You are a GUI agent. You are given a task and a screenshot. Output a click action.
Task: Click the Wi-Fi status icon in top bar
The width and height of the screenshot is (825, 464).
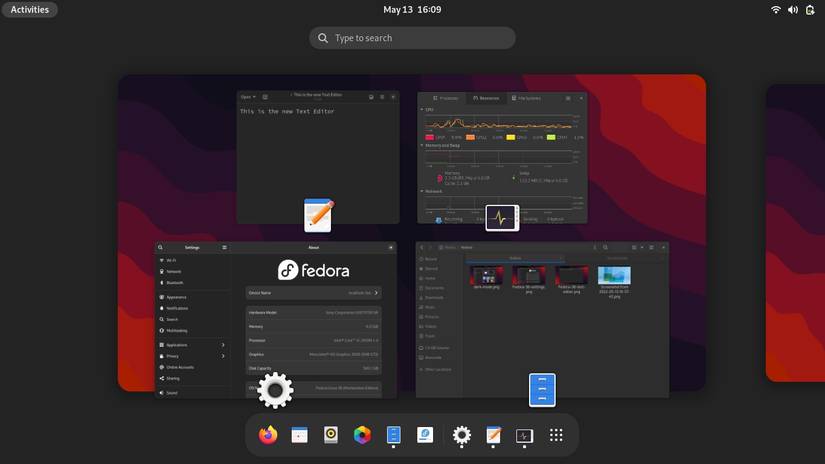pos(776,10)
